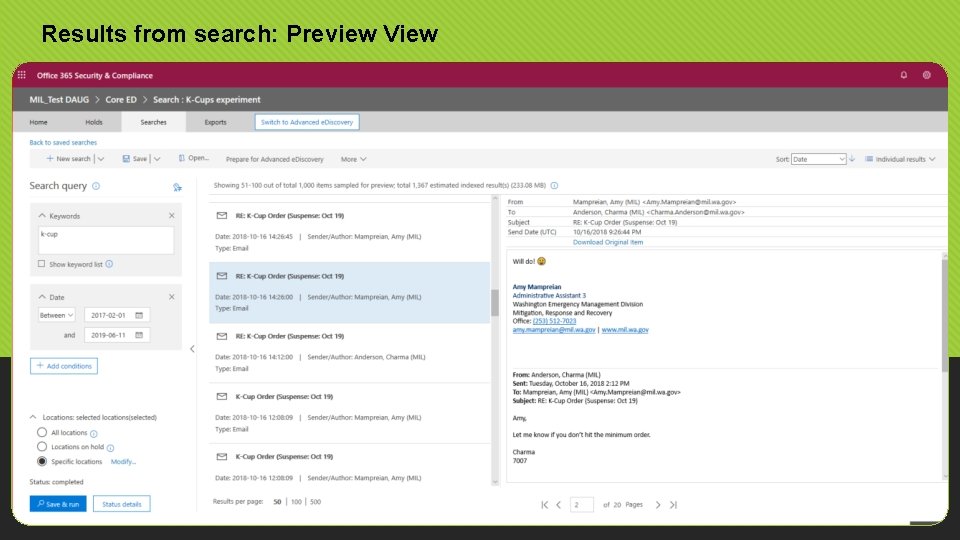Open the More menu dropdown
The image size is (960, 540).
(x=354, y=159)
